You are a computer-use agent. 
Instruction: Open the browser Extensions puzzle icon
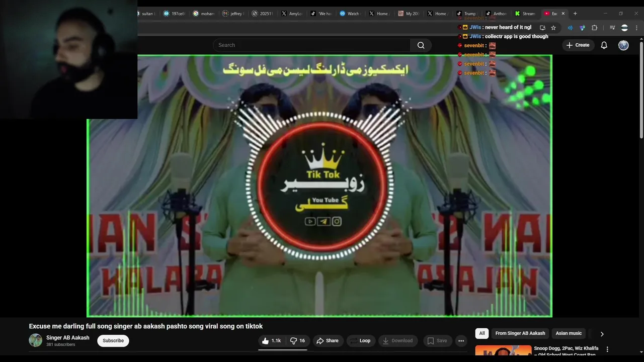(x=594, y=28)
